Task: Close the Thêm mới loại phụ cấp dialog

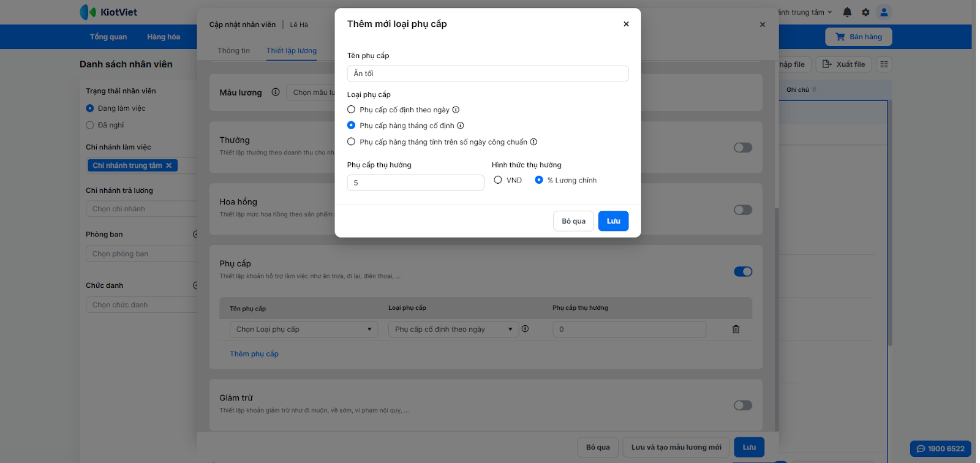Action: tap(626, 24)
